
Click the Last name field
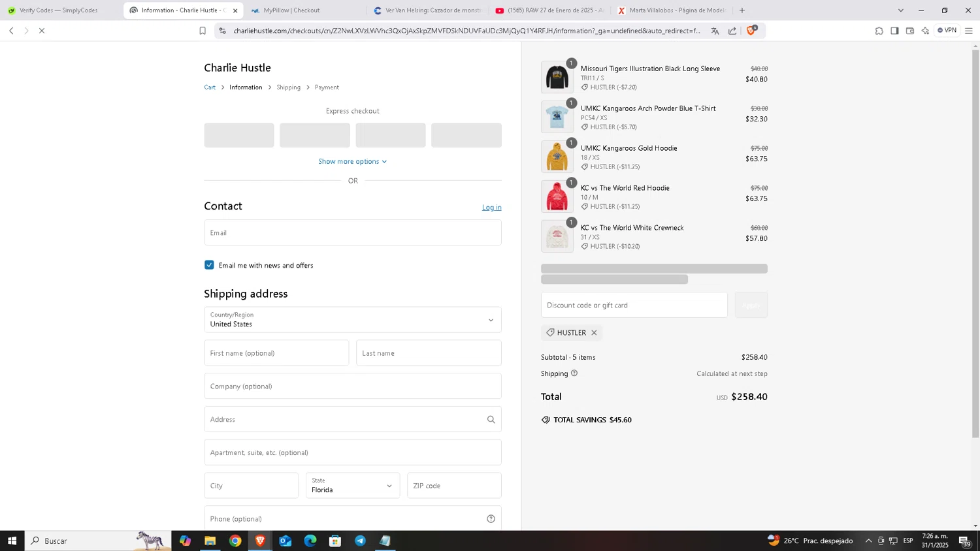point(429,353)
